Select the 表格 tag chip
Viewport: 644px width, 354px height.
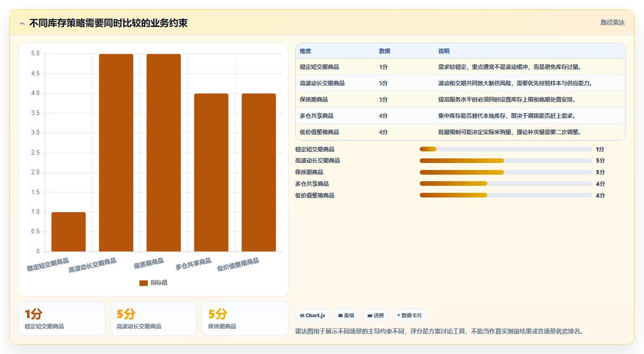346,315
